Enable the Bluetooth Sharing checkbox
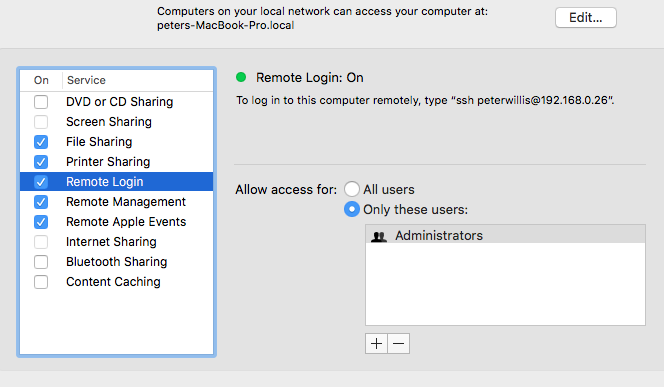The height and width of the screenshot is (387, 664). pyautogui.click(x=41, y=262)
